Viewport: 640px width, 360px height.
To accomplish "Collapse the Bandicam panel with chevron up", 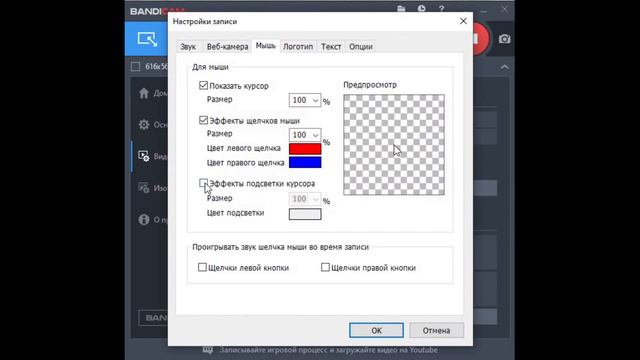I will [x=505, y=67].
